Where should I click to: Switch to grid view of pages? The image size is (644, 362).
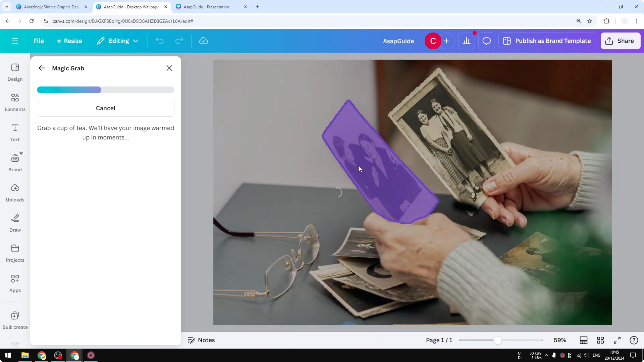click(x=600, y=340)
